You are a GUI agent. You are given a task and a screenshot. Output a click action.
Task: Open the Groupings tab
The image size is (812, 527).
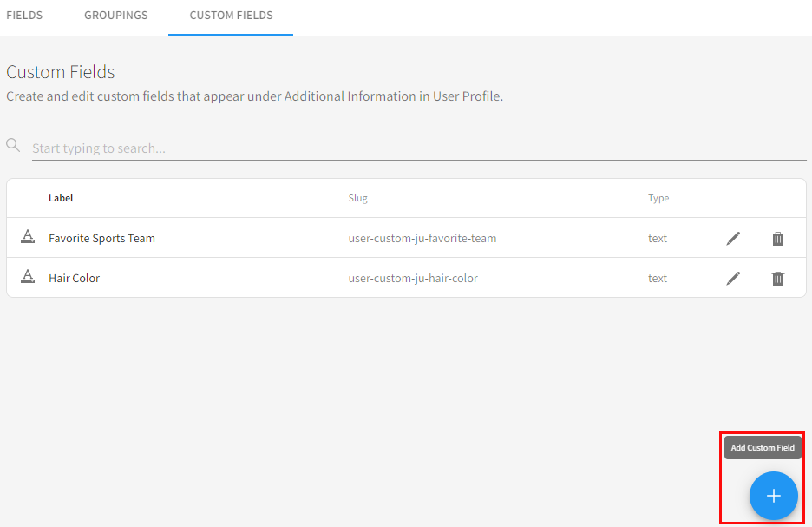pyautogui.click(x=115, y=16)
